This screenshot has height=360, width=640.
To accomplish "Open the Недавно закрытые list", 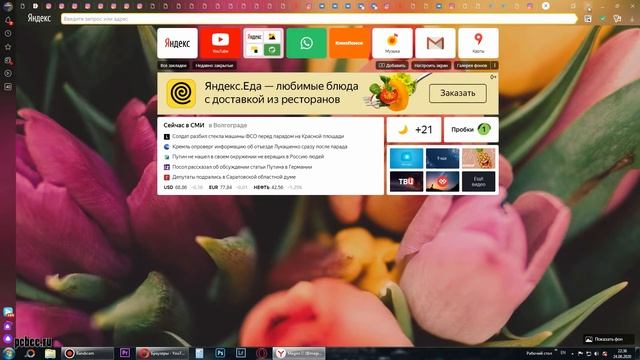I will click(214, 65).
